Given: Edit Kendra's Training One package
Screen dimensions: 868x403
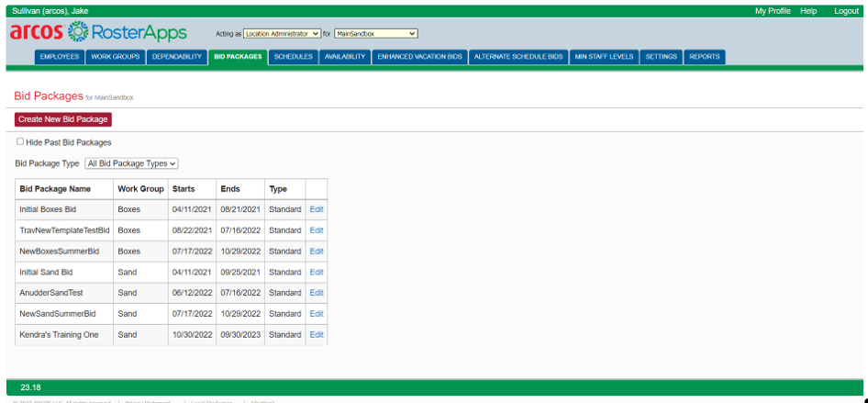Looking at the screenshot, I should [317, 335].
